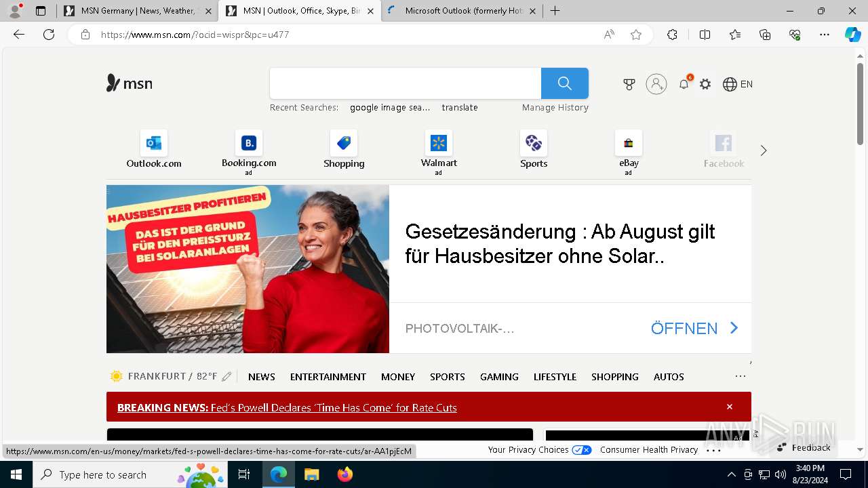The image size is (868, 488).
Task: Open File Explorer from taskbar
Action: [311, 474]
